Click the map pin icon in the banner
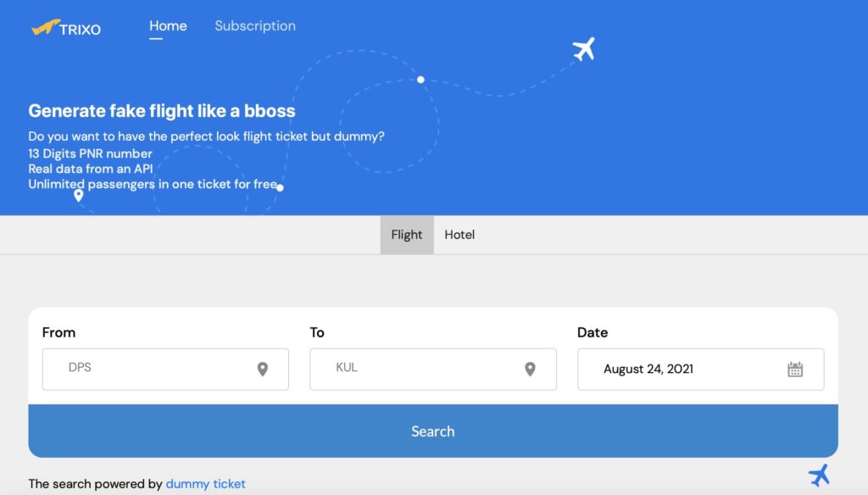 (x=79, y=196)
